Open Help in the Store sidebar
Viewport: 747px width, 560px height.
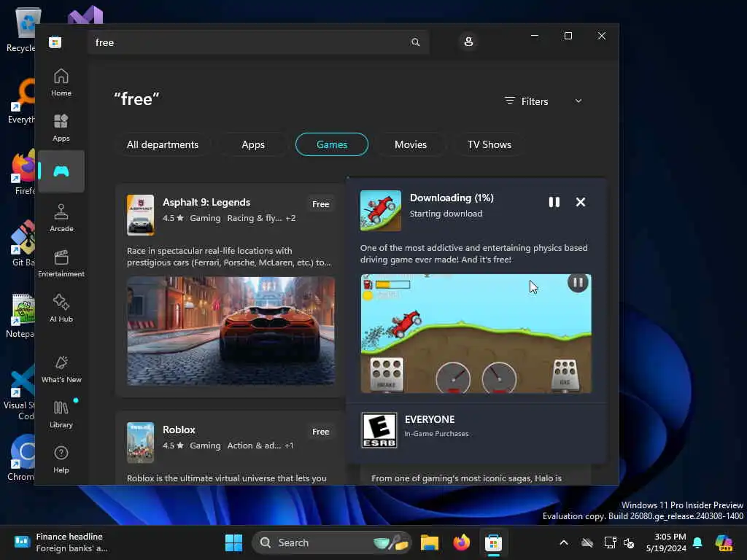pyautogui.click(x=61, y=459)
